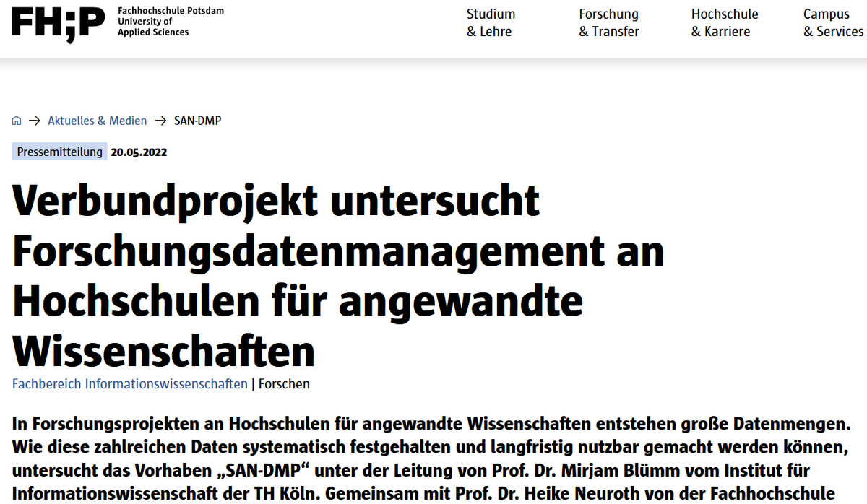The width and height of the screenshot is (867, 504).
Task: Open the Aktuelles & Medien breadcrumb link
Action: (97, 120)
